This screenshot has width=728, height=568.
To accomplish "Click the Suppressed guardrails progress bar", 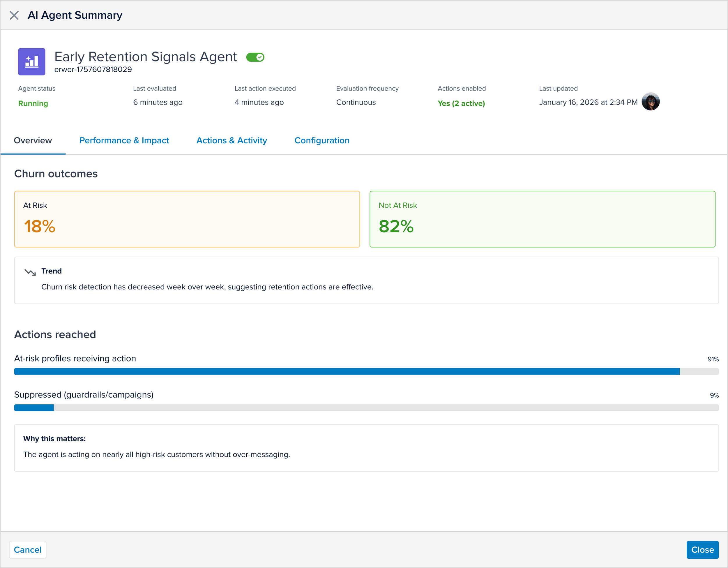I will (x=366, y=408).
